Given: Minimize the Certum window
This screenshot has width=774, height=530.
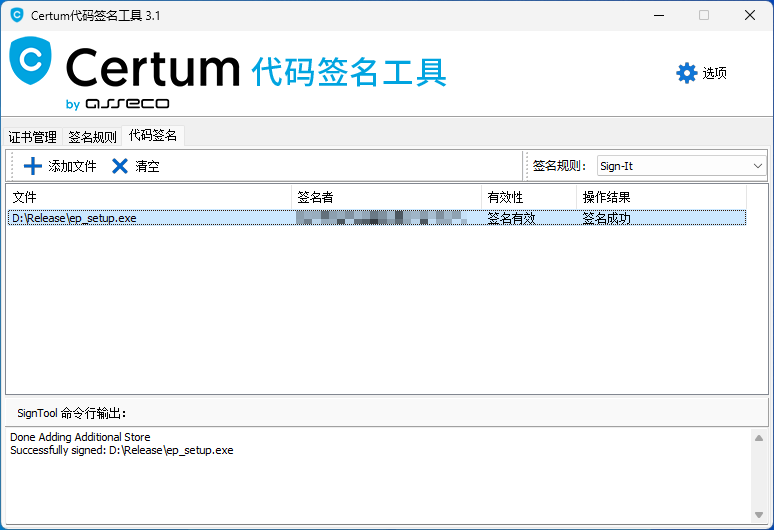Looking at the screenshot, I should pyautogui.click(x=659, y=15).
